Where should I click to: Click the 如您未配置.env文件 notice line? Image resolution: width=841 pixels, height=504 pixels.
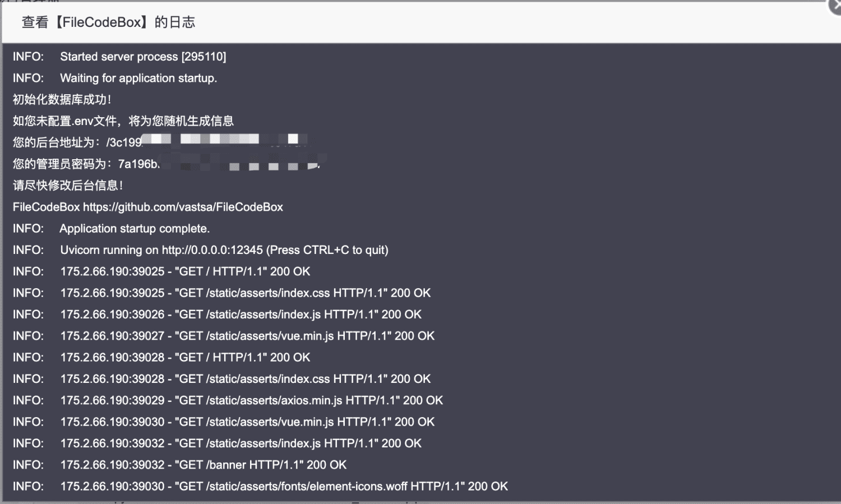123,121
